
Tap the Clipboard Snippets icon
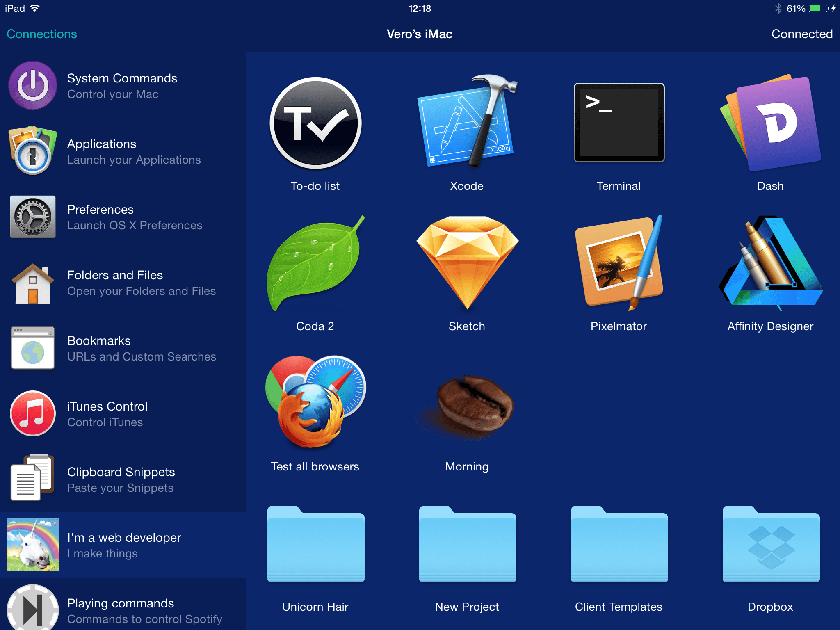pos(33,478)
